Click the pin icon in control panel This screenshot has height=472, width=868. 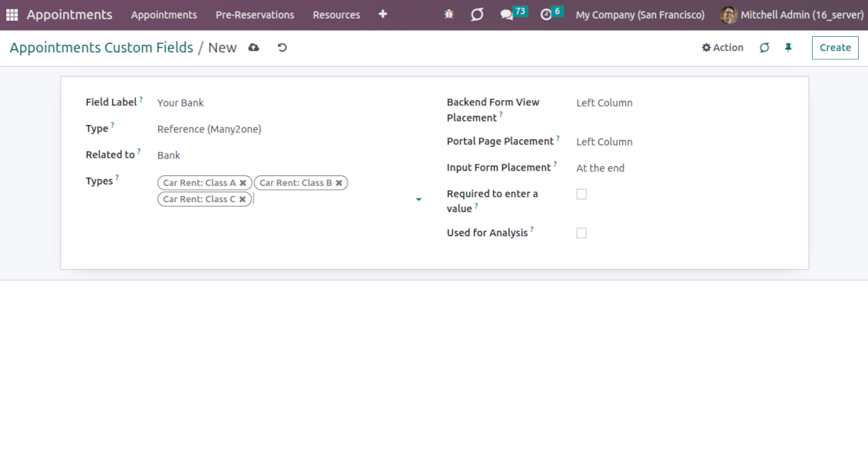788,48
